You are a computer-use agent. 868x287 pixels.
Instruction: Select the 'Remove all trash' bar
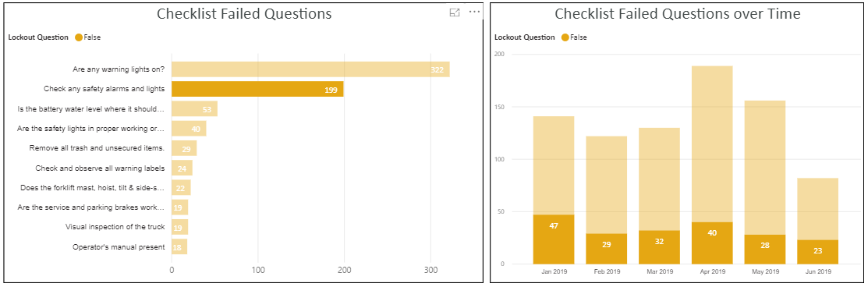click(x=184, y=148)
